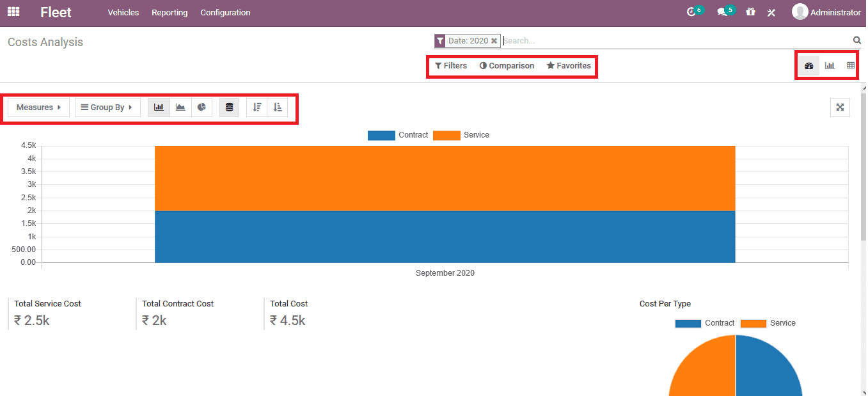Switch to graph view
Screen dimensions: 868x396
830,65
